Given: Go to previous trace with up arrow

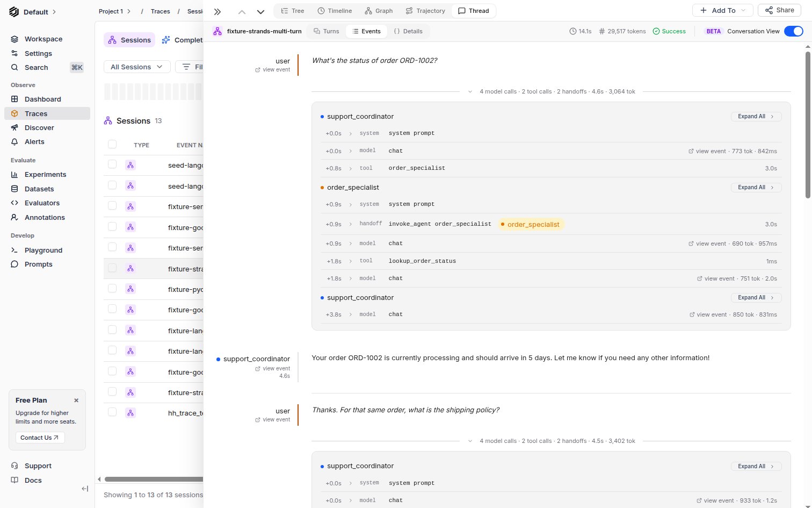Looking at the screenshot, I should 242,11.
